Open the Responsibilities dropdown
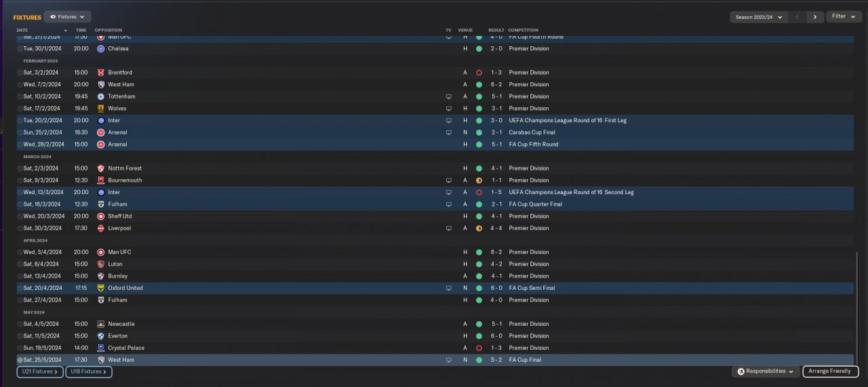Image resolution: width=868 pixels, height=387 pixels. (765, 371)
